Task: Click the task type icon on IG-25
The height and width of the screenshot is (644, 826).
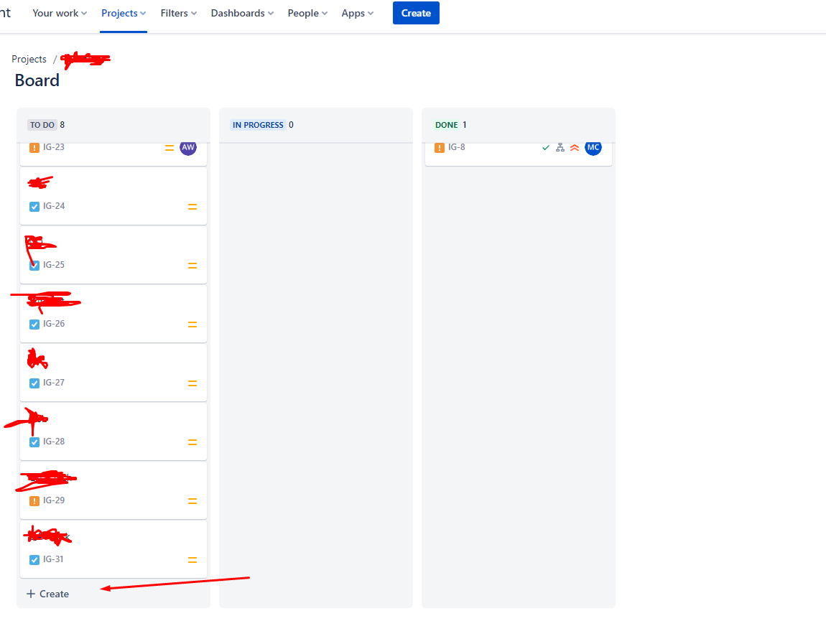Action: pyautogui.click(x=34, y=266)
